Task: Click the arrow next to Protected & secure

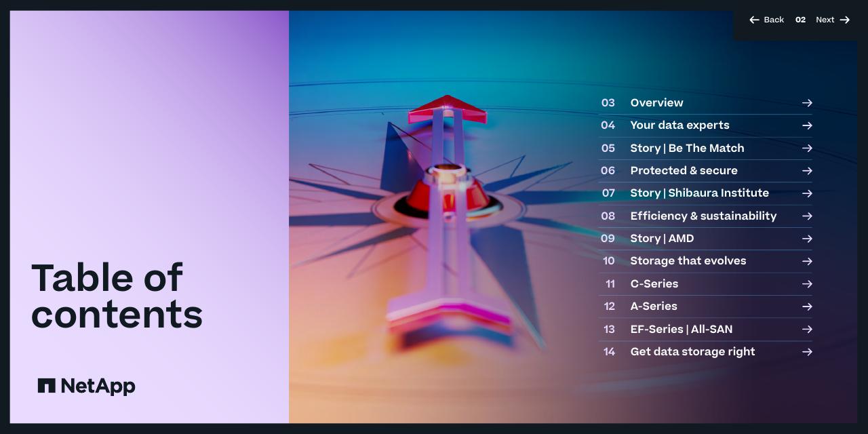Action: click(x=807, y=171)
